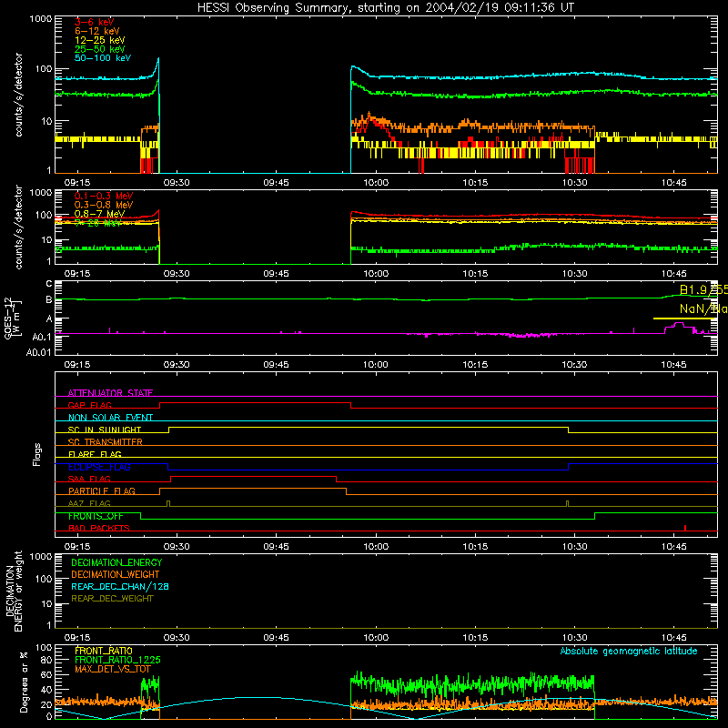Click the red BAD_PACKETS spike near 10:45
This screenshot has height=728, width=728.
click(685, 528)
